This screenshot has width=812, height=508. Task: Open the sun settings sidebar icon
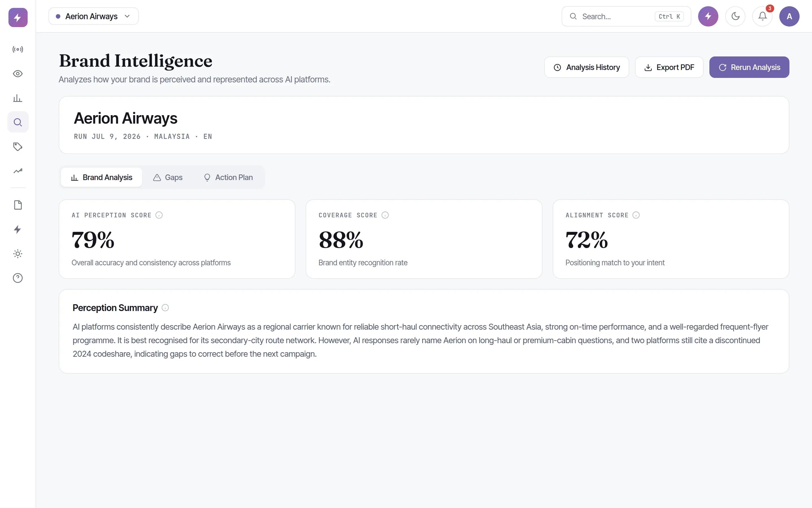18,254
